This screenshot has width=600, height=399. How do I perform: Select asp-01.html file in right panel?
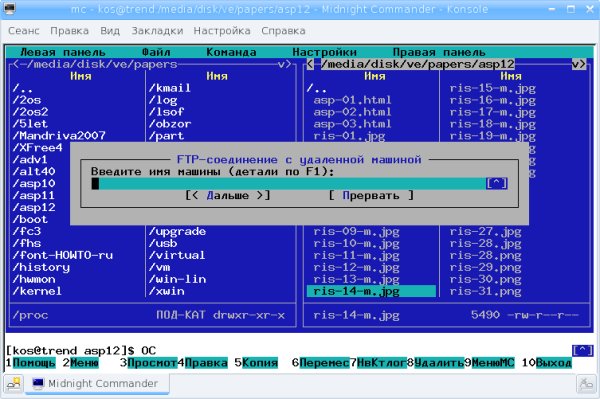coord(352,100)
